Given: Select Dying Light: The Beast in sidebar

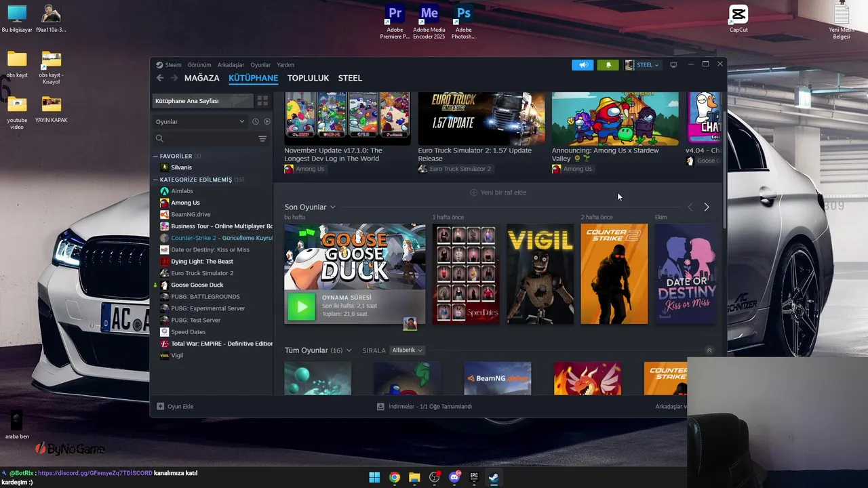Looking at the screenshot, I should coord(202,262).
